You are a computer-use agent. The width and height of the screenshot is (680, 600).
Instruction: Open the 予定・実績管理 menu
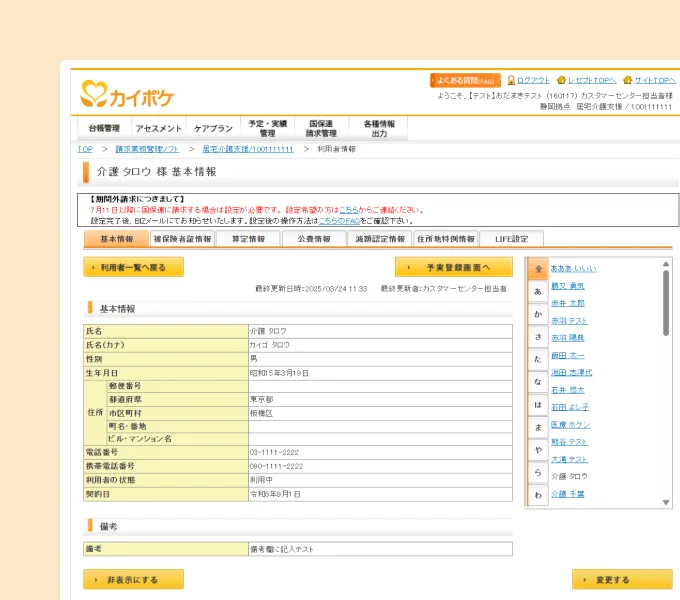coord(268,128)
